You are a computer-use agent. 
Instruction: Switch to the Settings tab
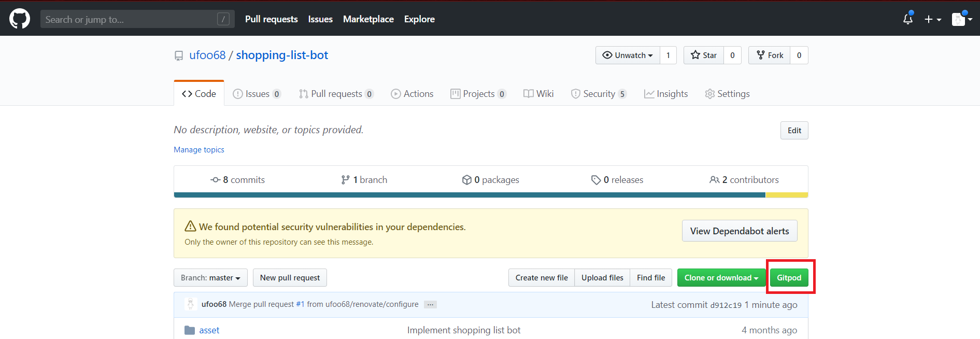[727, 94]
